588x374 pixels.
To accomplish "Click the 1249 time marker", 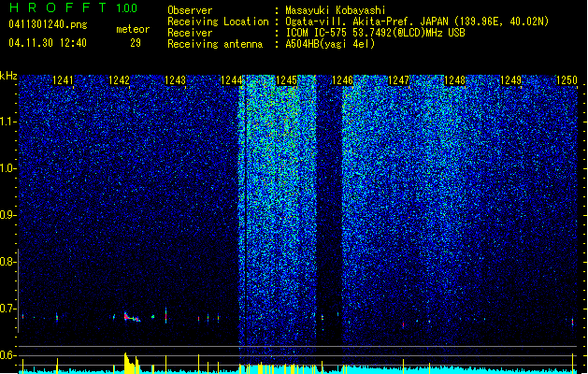I will tap(510, 80).
